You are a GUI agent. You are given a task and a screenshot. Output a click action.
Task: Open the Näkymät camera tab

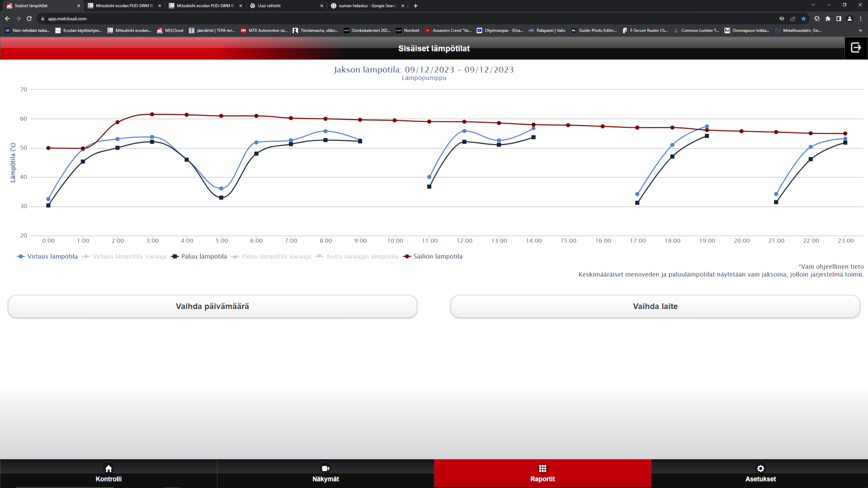[x=325, y=473]
